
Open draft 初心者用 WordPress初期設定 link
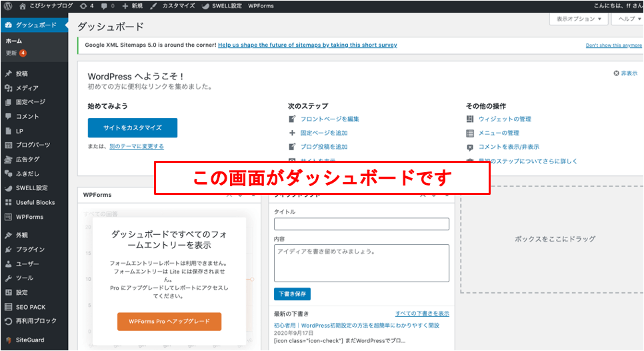[357, 325]
